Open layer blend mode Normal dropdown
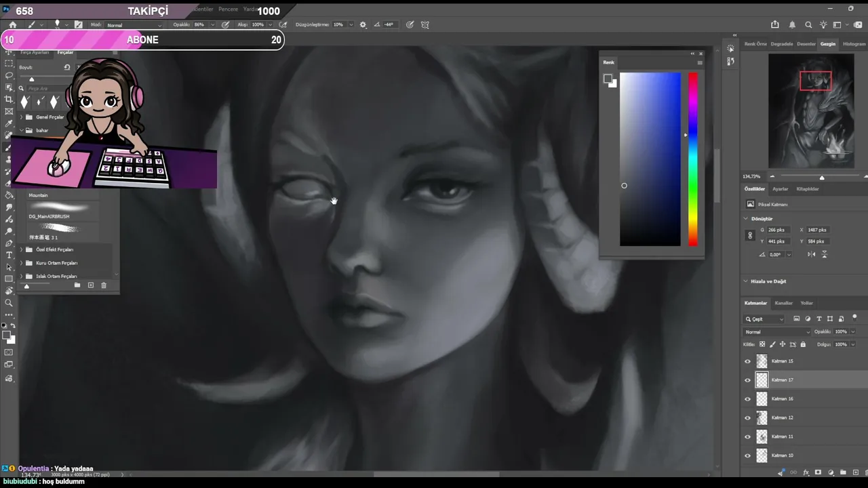This screenshot has height=488, width=868. pyautogui.click(x=777, y=332)
